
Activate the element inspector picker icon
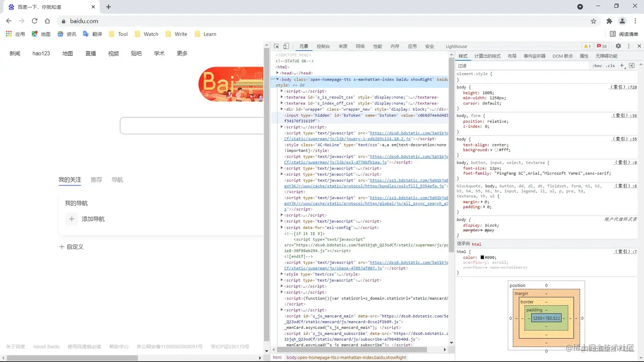(x=276, y=46)
